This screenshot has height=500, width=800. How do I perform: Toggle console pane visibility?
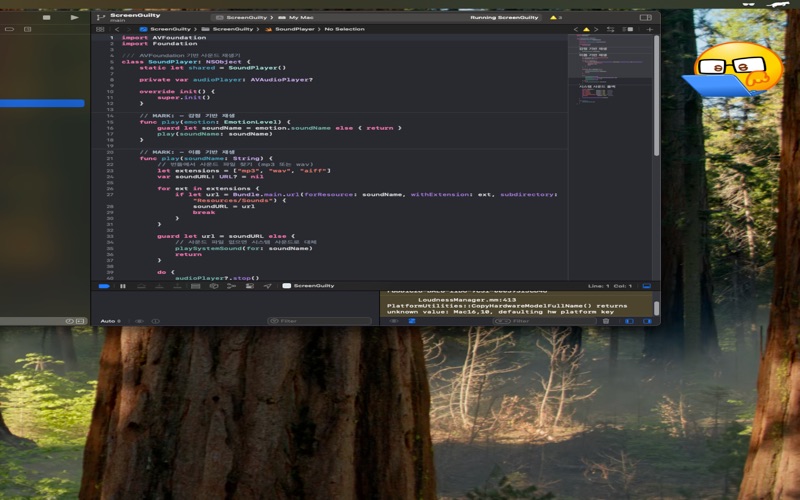[x=647, y=321]
